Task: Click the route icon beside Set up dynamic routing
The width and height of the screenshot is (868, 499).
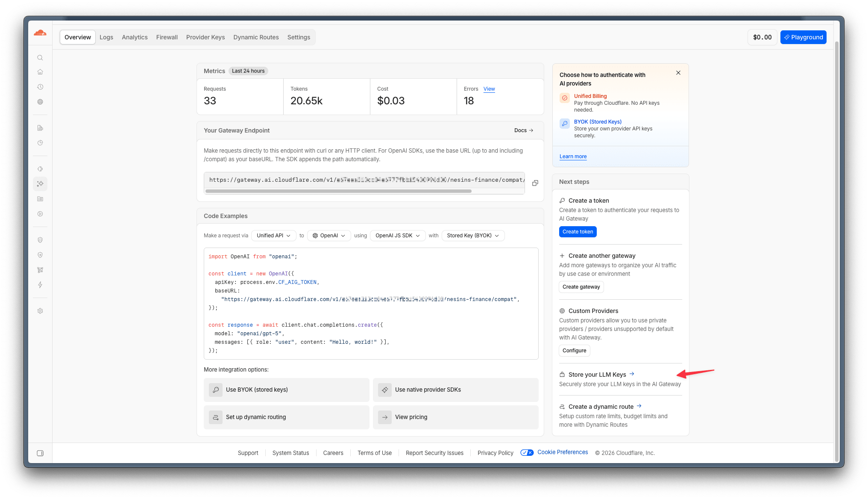Action: pos(216,417)
